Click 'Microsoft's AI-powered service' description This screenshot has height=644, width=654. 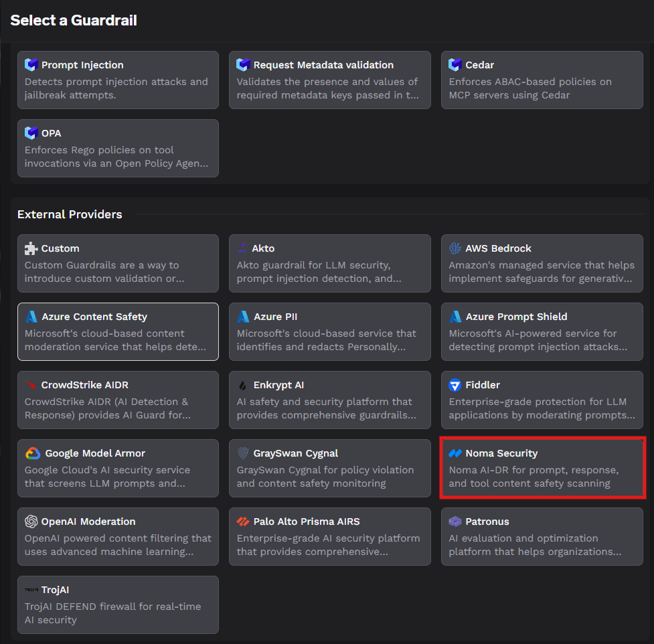(x=538, y=340)
